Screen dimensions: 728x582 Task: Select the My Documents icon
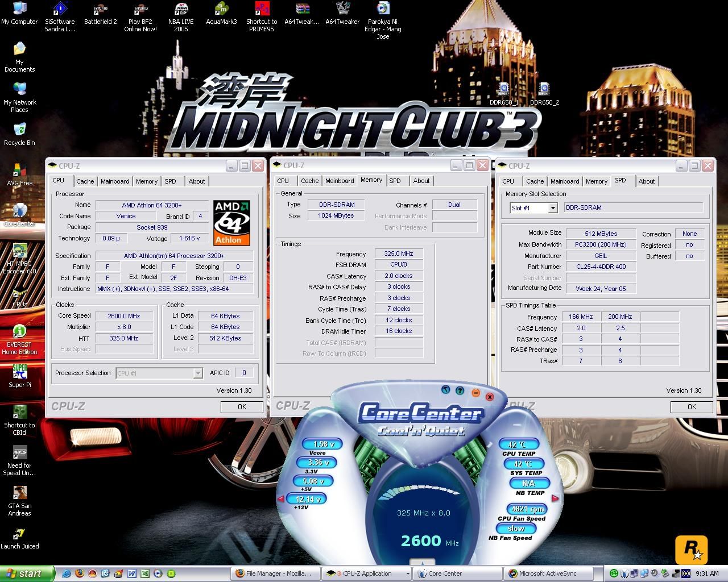click(x=19, y=57)
